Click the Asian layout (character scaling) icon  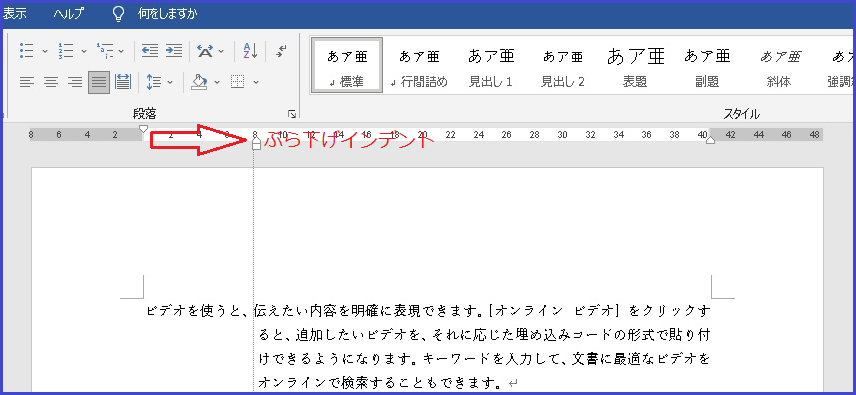pos(205,51)
